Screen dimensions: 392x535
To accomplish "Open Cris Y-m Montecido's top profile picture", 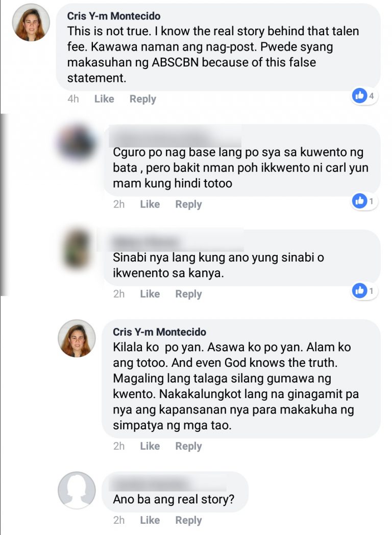I will coord(31,22).
